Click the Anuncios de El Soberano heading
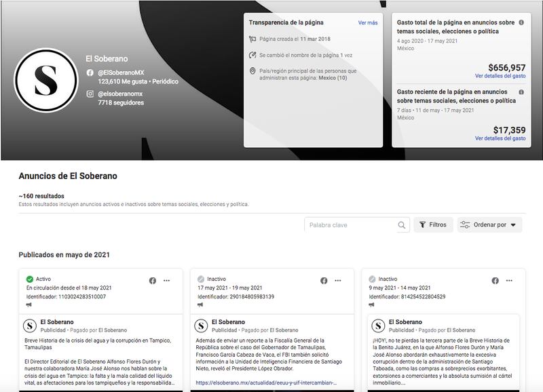 [x=68, y=176]
